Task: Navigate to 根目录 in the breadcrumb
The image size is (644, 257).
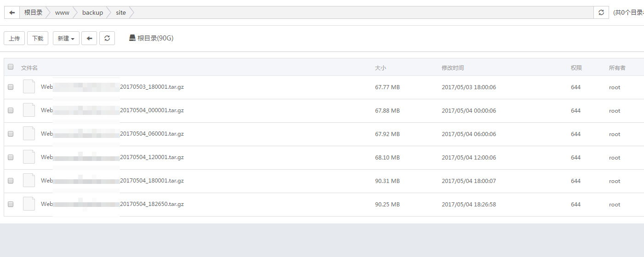Action: click(x=33, y=13)
